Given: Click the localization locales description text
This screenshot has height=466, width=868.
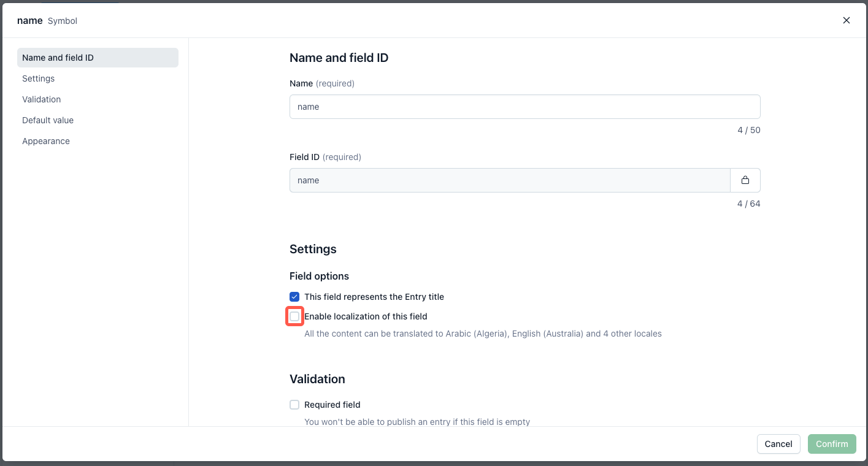Looking at the screenshot, I should pos(483,334).
